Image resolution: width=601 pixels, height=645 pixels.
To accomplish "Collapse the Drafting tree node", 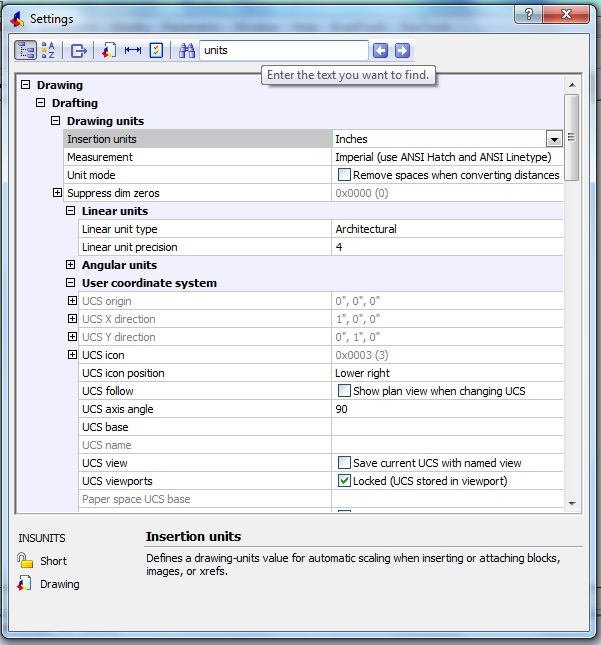I will [x=40, y=102].
